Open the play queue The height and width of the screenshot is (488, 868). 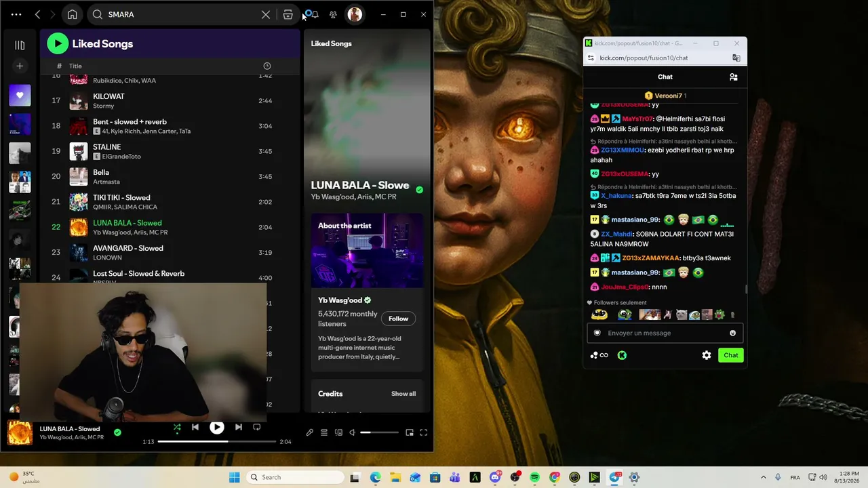click(x=324, y=432)
